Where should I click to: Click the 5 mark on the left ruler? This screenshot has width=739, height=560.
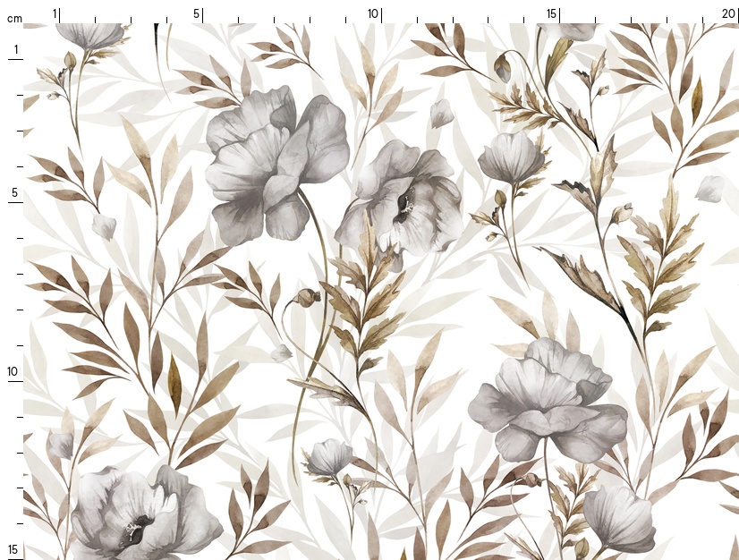pyautogui.click(x=15, y=192)
